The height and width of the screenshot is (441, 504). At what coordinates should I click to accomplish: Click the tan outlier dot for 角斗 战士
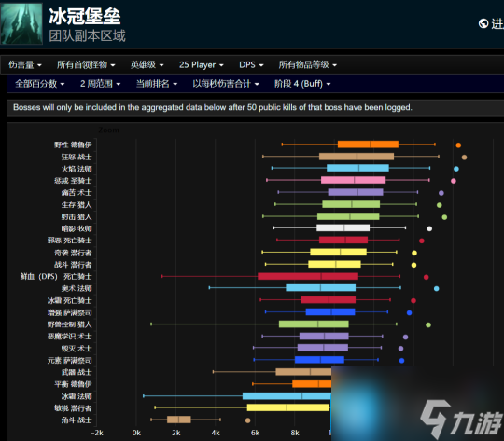(x=248, y=420)
